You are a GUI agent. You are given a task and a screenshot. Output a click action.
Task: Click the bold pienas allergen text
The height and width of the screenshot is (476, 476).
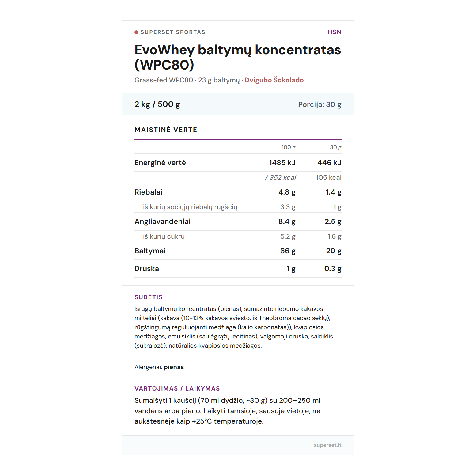point(174,367)
